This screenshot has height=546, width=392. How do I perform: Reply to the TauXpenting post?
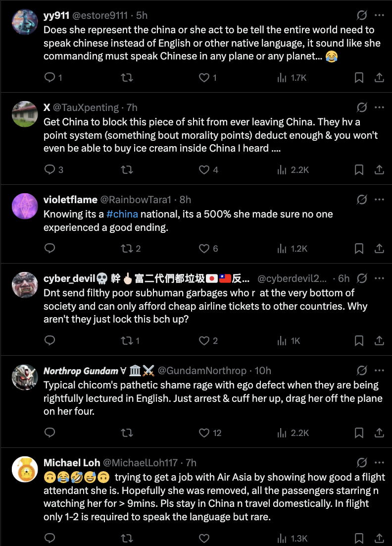click(49, 170)
